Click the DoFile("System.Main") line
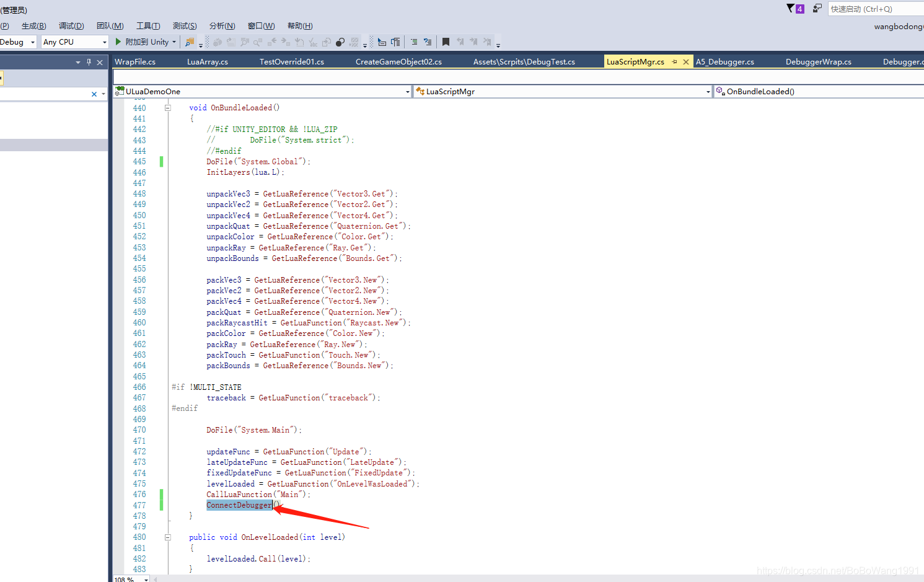Screen dimensions: 924x582 254,430
